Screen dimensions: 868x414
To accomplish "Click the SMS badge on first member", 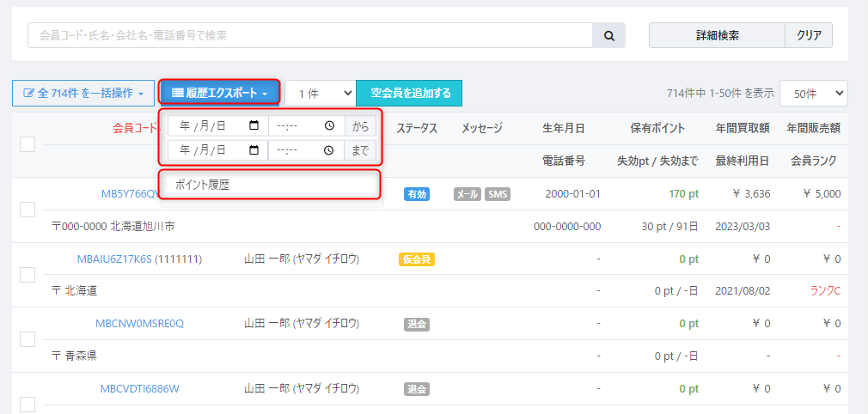I will (x=498, y=194).
